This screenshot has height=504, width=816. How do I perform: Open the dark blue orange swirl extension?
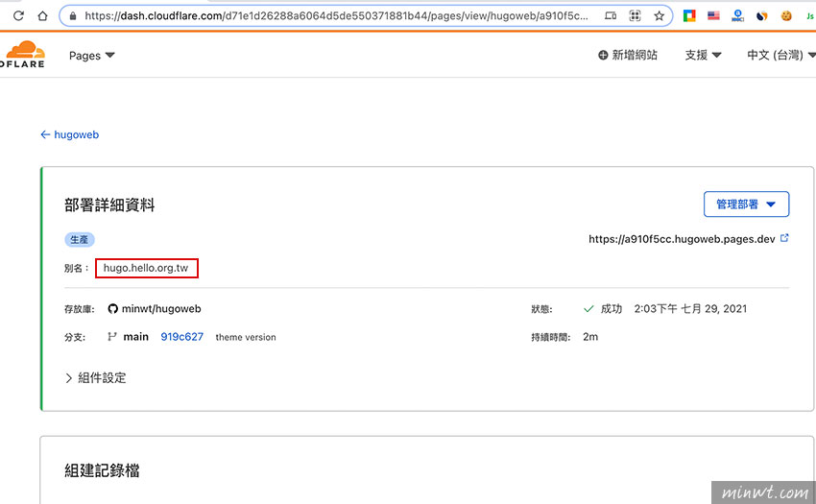pyautogui.click(x=762, y=15)
